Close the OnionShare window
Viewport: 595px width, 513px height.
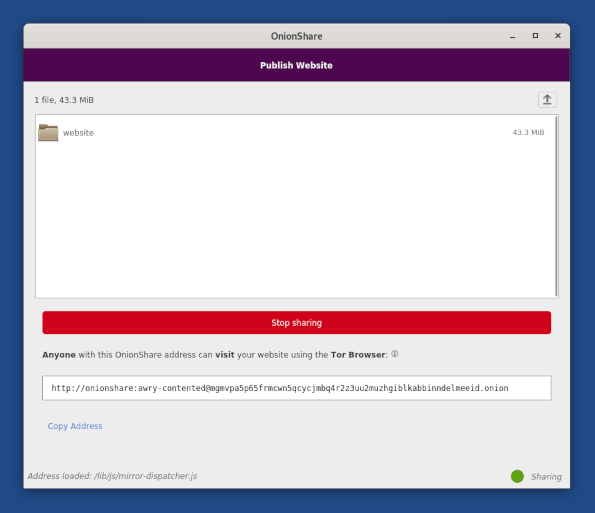click(x=557, y=36)
